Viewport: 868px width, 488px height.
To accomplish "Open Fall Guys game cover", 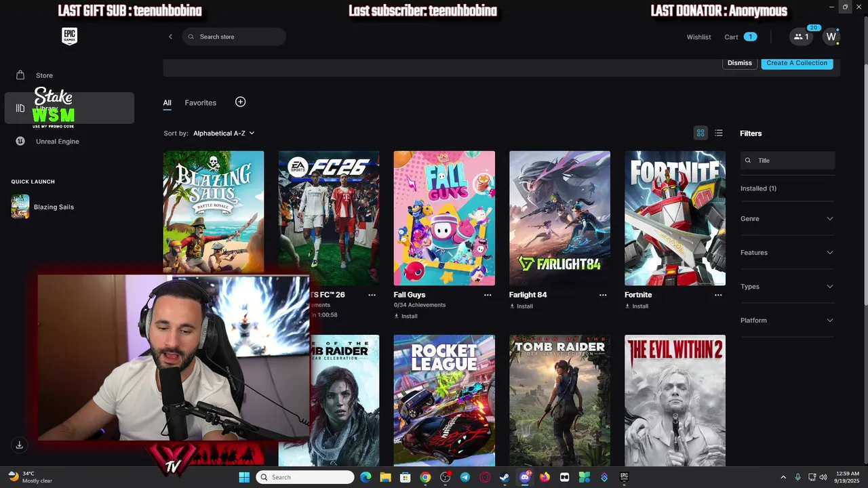I will 444,218.
